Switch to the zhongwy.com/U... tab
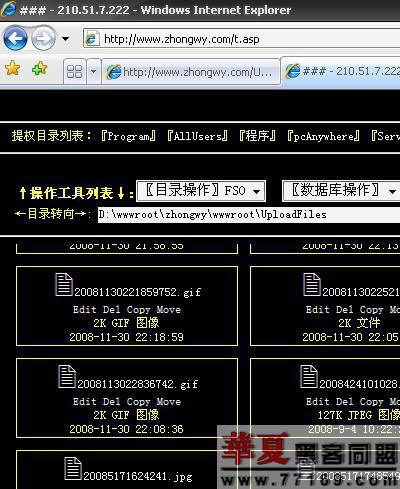 (x=191, y=72)
